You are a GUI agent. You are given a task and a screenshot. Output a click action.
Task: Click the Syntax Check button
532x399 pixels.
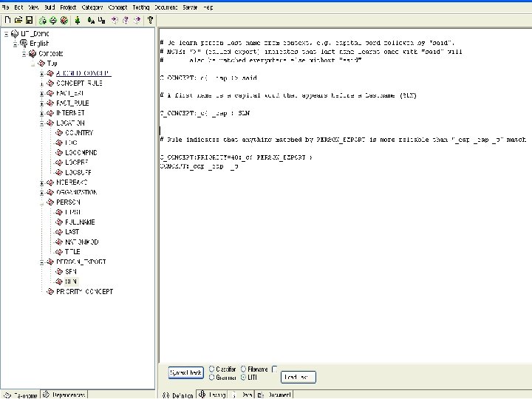186,372
